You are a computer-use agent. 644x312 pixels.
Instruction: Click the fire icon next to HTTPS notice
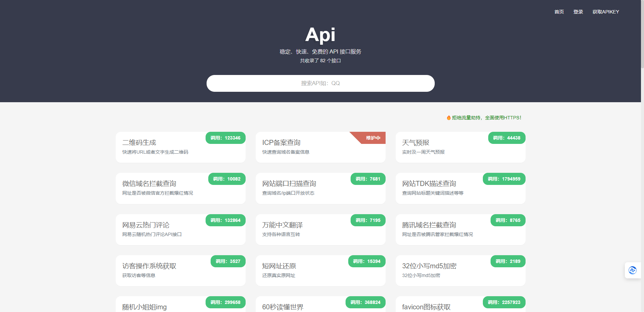coord(449,117)
